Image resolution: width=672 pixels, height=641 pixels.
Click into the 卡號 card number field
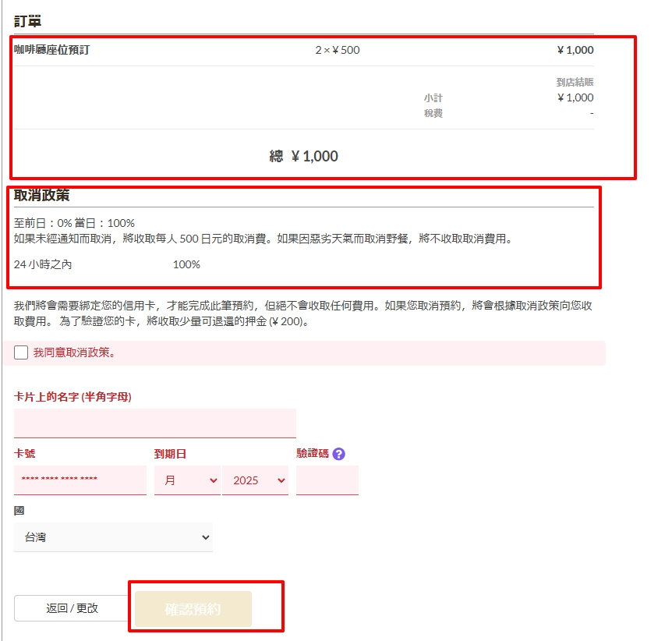point(80,480)
